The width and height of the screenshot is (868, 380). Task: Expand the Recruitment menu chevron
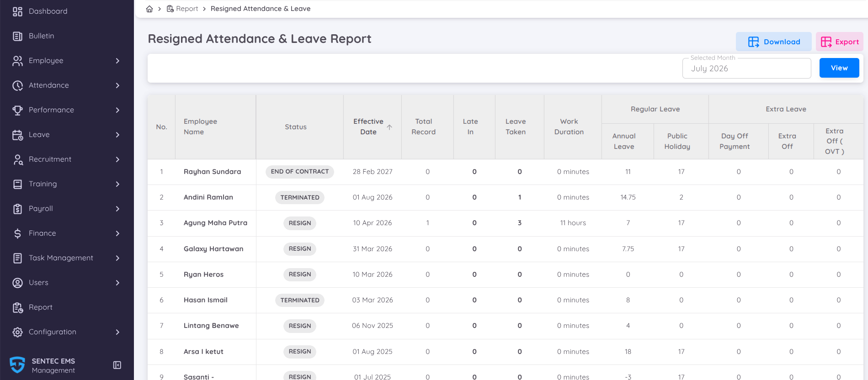[x=117, y=159]
